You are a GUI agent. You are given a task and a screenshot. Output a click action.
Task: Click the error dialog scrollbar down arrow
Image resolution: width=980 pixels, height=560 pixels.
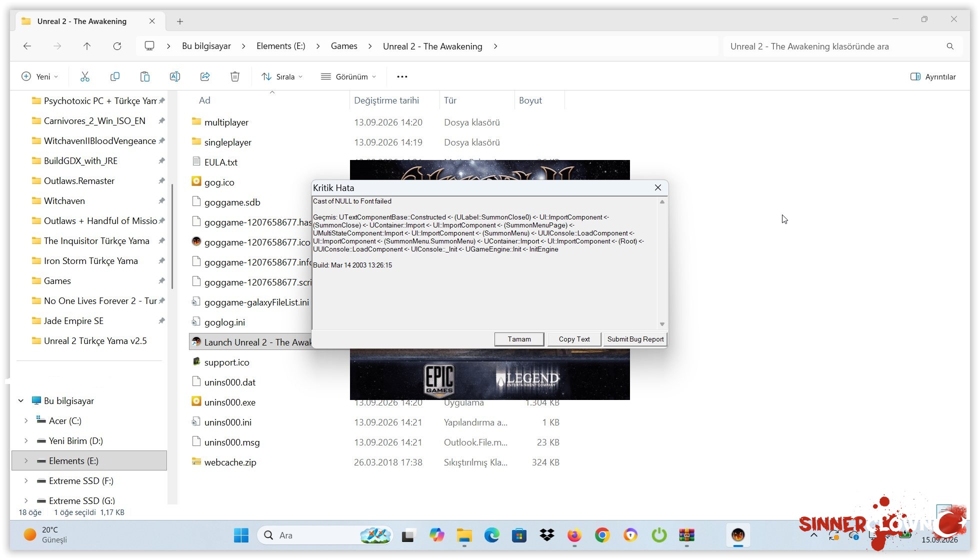tap(662, 324)
